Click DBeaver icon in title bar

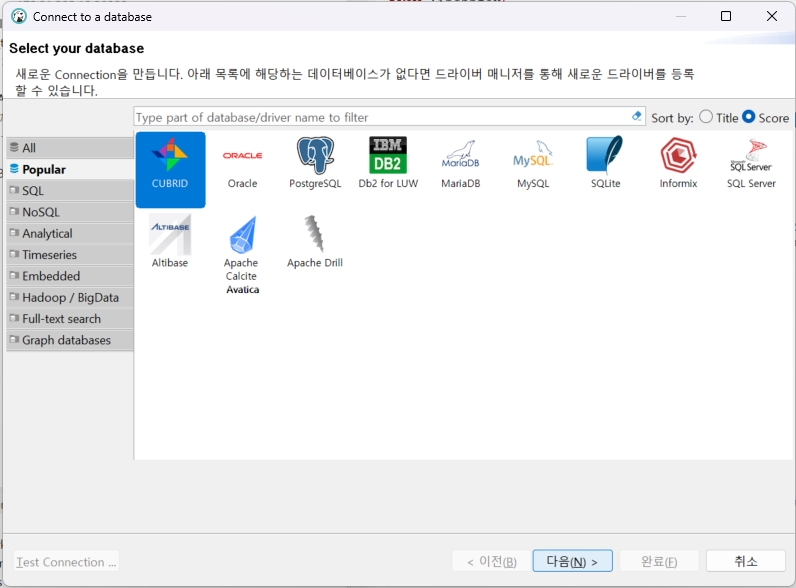click(x=19, y=16)
